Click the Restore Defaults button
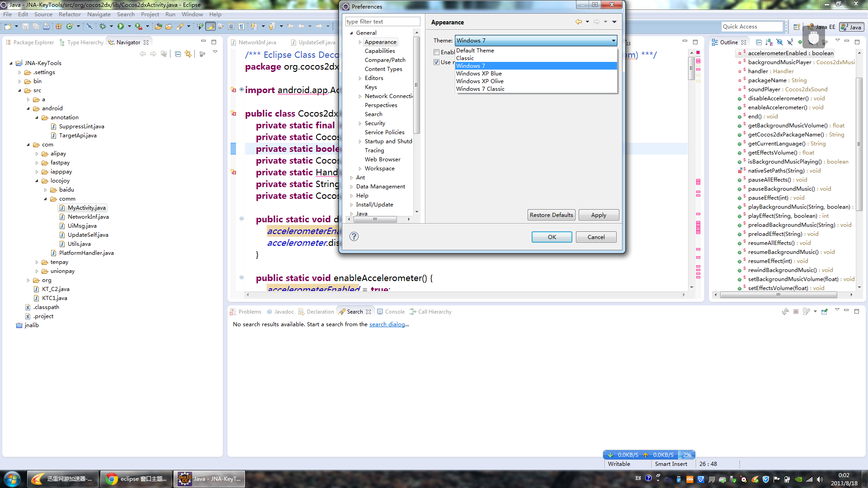This screenshot has width=868, height=488. [551, 215]
